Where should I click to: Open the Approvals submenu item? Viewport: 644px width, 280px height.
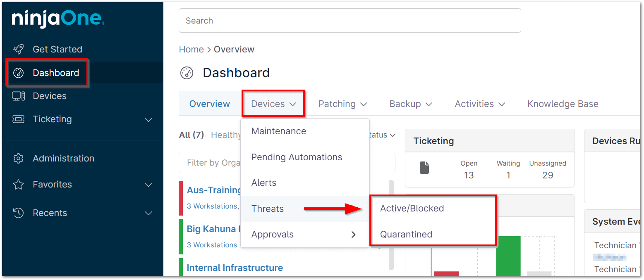(x=304, y=235)
